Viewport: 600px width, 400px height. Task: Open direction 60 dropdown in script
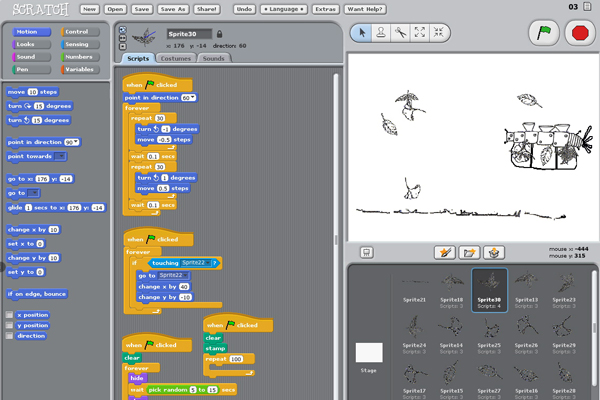point(193,98)
